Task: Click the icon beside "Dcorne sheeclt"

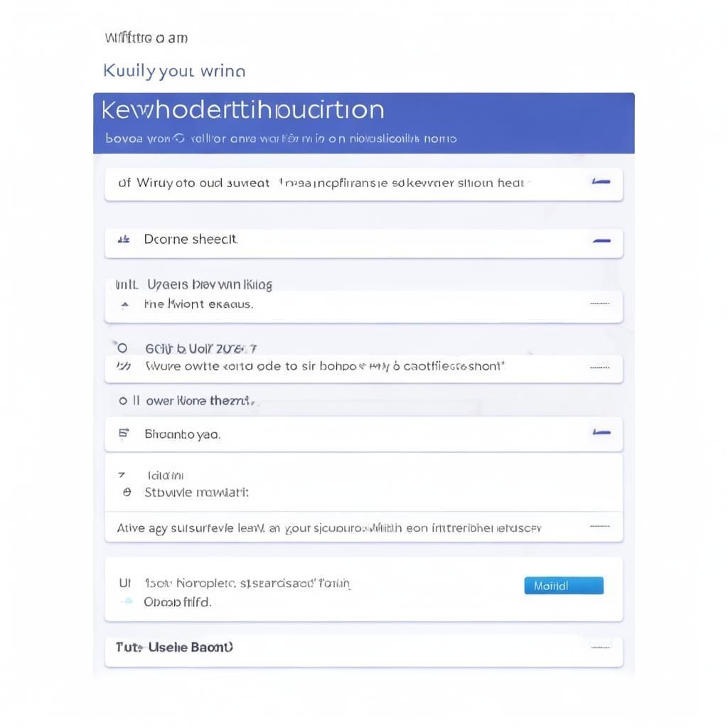Action: point(124,240)
